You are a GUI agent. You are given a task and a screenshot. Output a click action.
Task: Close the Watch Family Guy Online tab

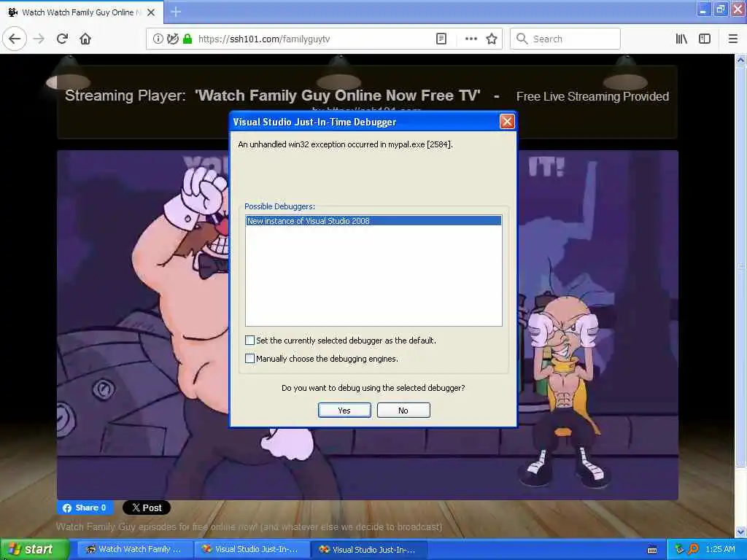(x=151, y=12)
